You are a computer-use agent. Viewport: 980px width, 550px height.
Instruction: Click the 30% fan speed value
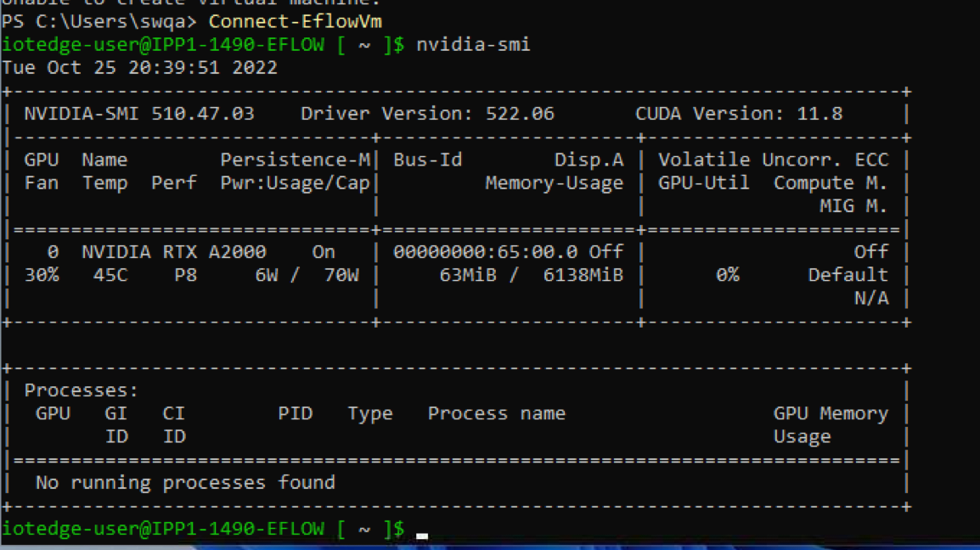coord(42,275)
